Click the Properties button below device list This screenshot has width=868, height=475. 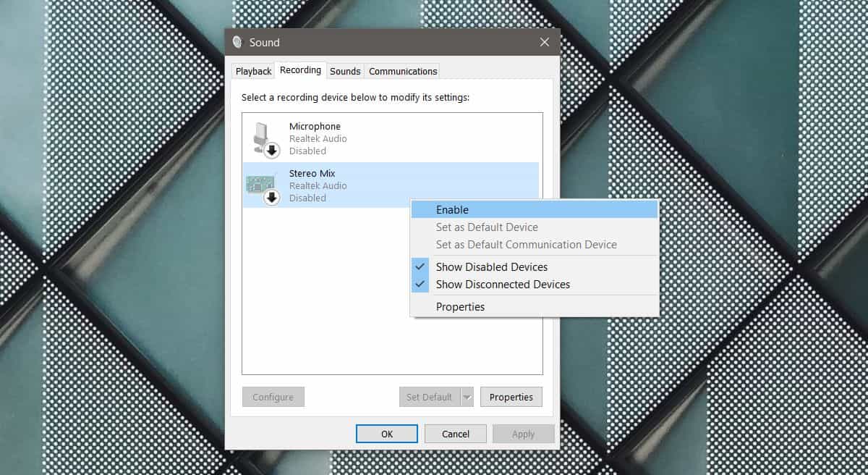click(x=511, y=397)
